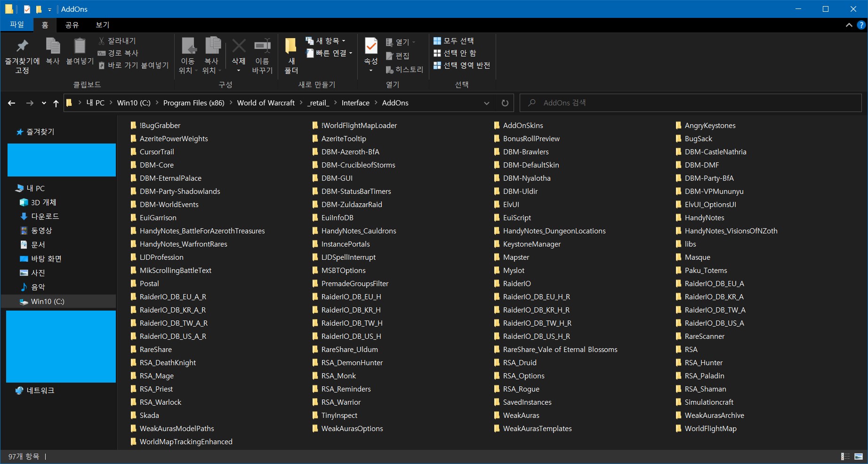Click World of Warcraft in address path
This screenshot has width=868, height=464.
click(265, 103)
